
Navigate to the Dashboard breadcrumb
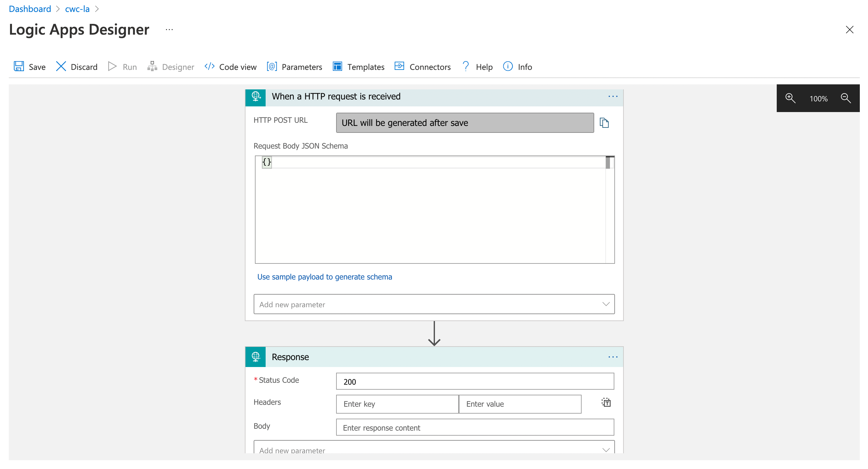pos(30,8)
